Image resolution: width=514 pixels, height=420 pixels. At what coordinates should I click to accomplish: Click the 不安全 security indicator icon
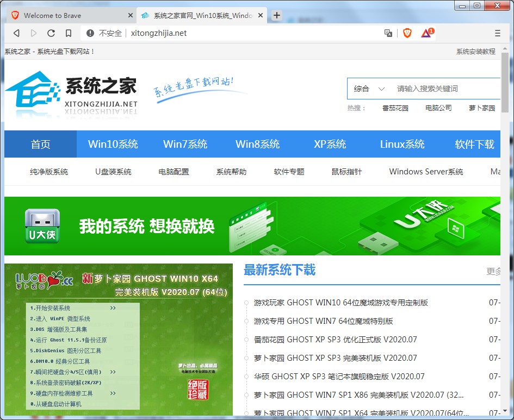90,33
